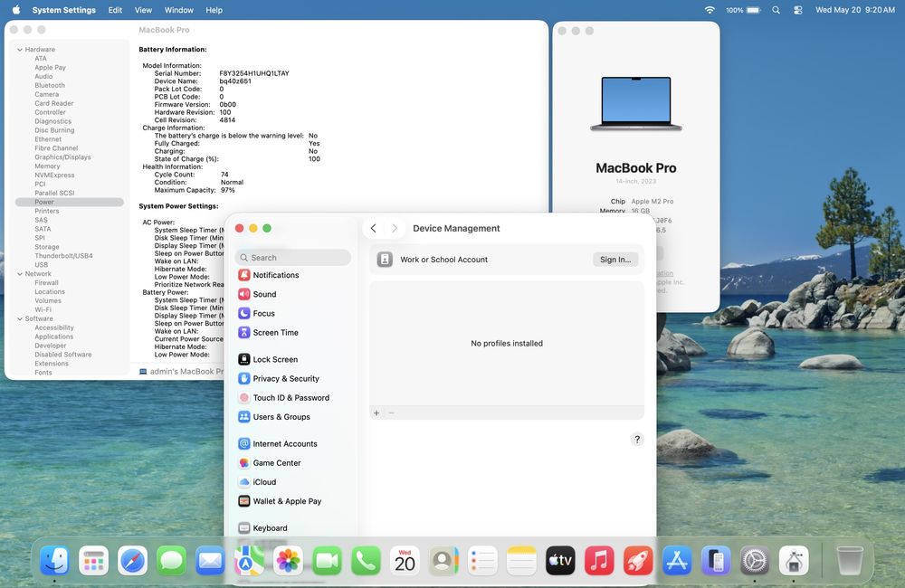Open Spotlight search in menu bar
Image resolution: width=905 pixels, height=588 pixels.
[x=776, y=10]
